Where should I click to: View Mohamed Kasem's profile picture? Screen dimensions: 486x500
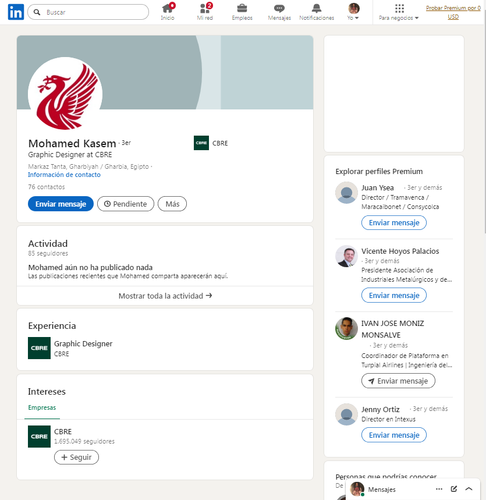(65, 94)
